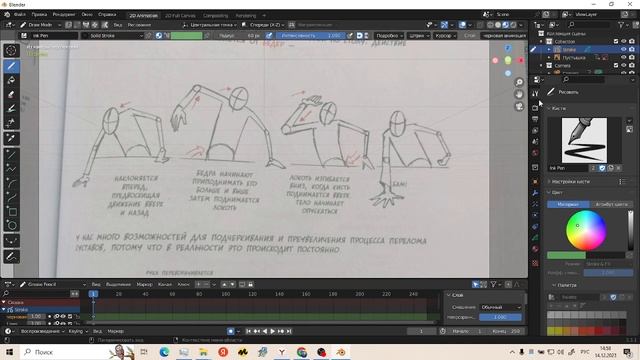Open Solid Stroke material dropdown

pos(113,36)
